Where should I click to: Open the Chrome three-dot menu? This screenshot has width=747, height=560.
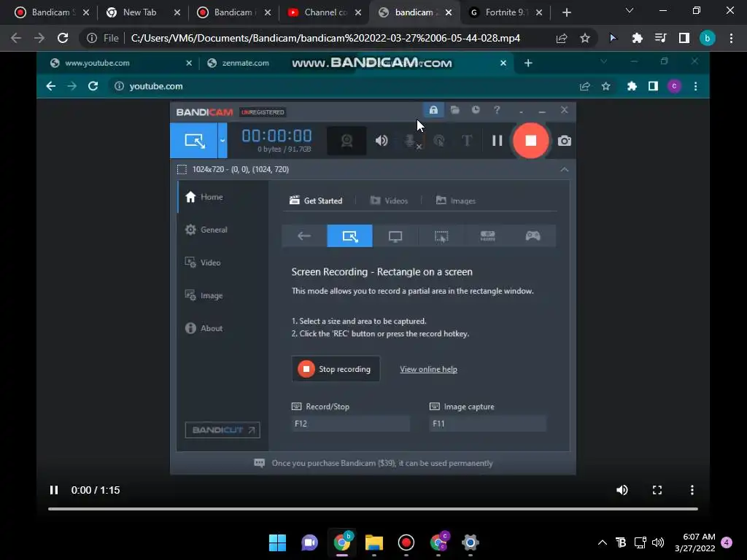pos(731,38)
